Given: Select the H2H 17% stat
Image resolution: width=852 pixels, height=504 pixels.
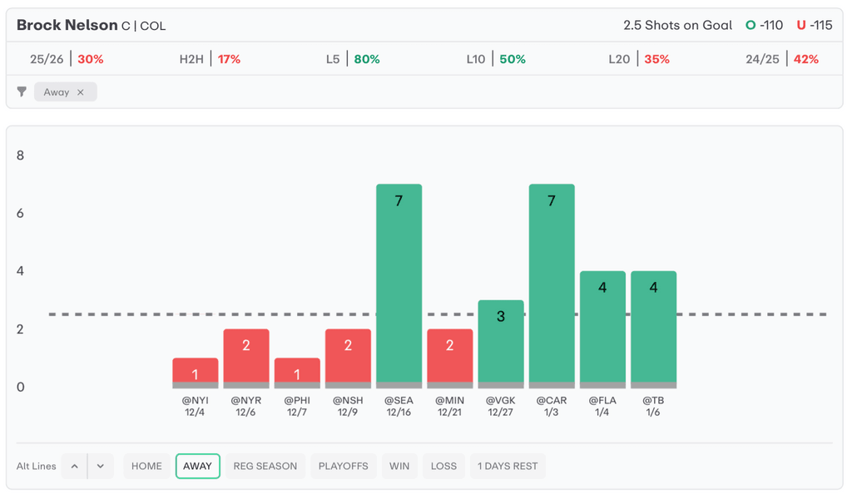Looking at the screenshot, I should [x=210, y=60].
